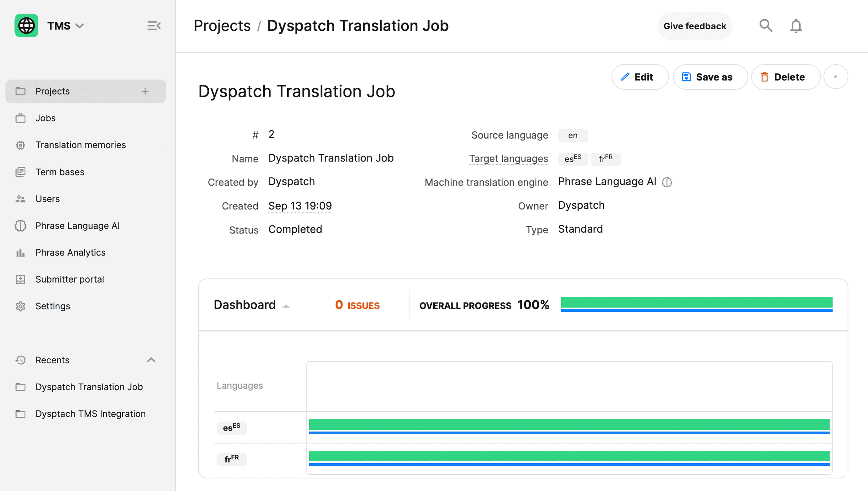
Task: Expand Users submenu arrow
Action: 166,199
